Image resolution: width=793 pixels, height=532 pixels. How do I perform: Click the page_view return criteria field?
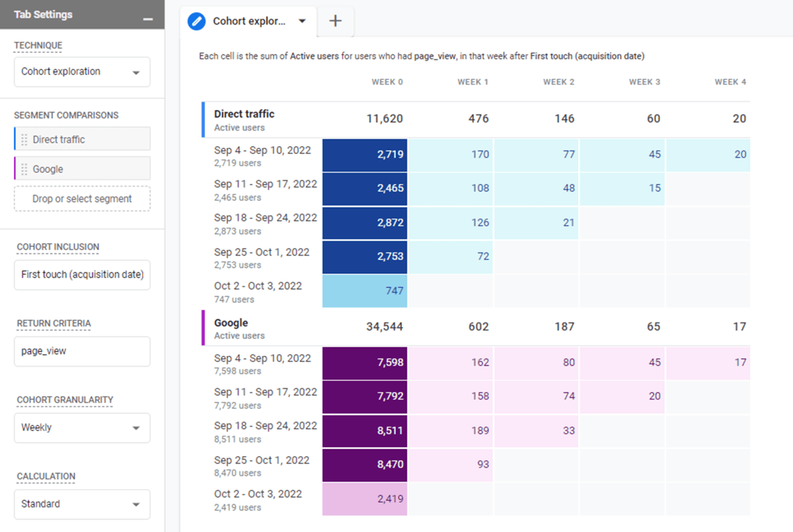[x=82, y=351]
